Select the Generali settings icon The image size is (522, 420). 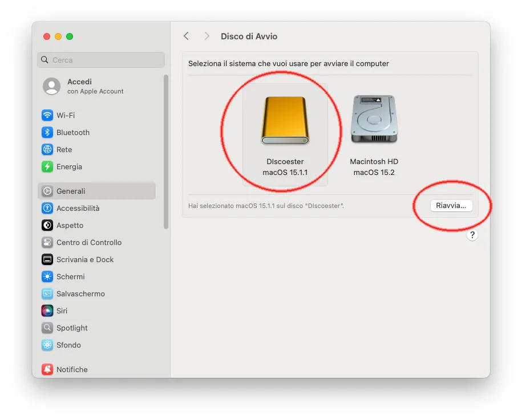[x=47, y=191]
